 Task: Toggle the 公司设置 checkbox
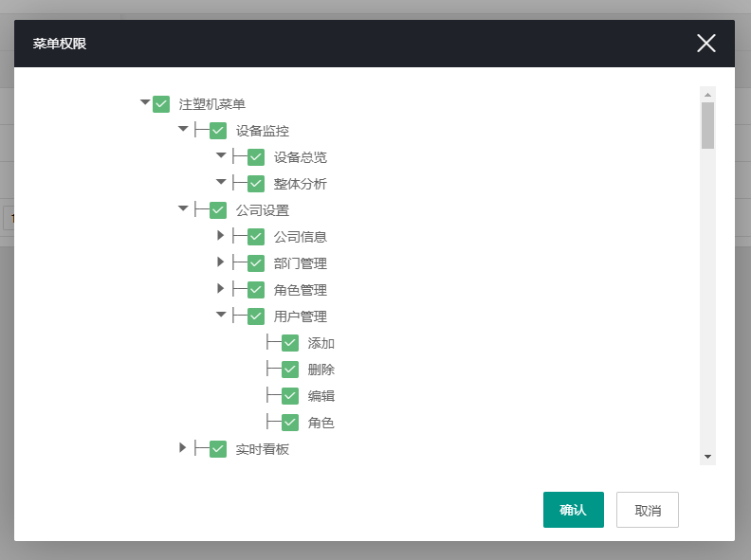coord(218,210)
